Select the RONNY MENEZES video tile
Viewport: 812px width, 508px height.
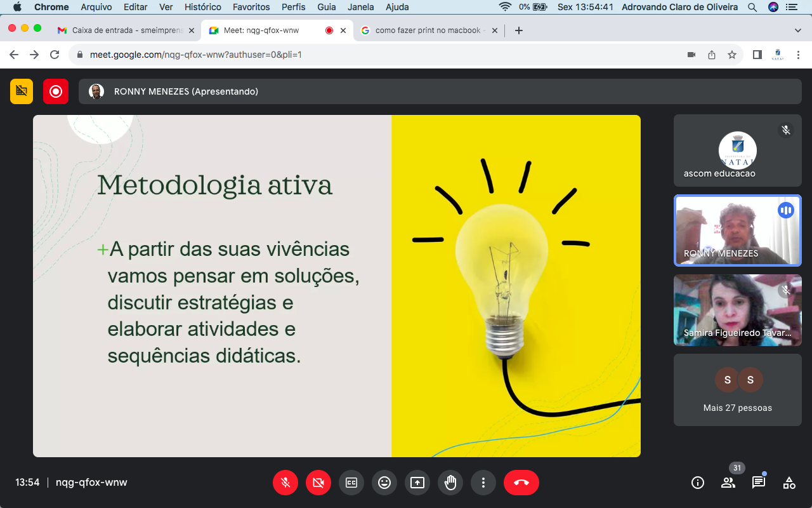[x=738, y=230]
